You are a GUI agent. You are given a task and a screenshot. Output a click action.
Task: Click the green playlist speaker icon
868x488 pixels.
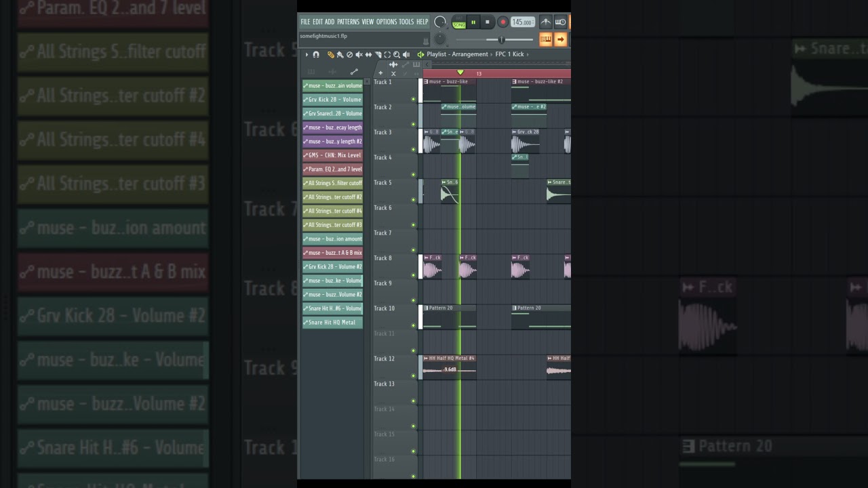pos(420,54)
